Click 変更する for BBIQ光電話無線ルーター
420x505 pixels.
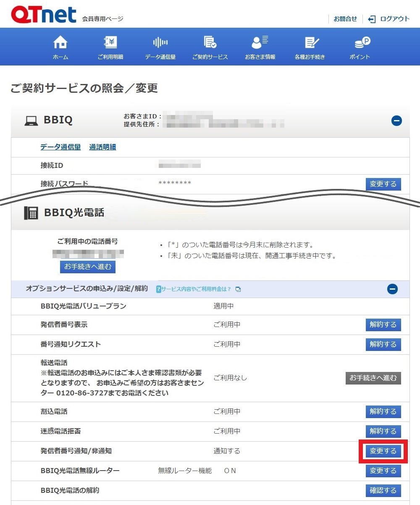click(383, 471)
